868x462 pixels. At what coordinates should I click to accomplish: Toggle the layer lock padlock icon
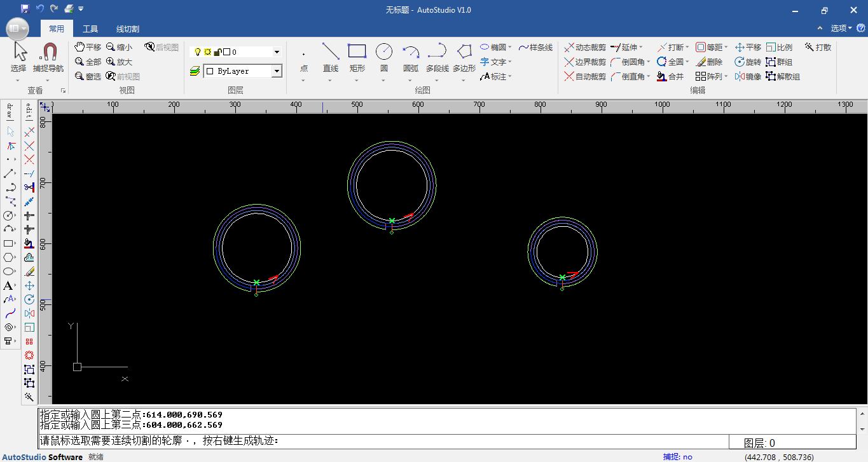click(217, 52)
